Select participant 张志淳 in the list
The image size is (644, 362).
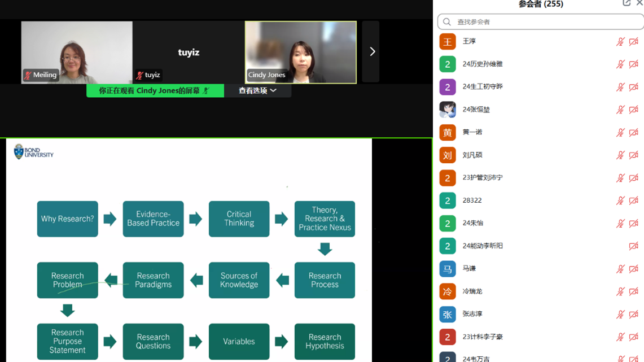coord(472,314)
